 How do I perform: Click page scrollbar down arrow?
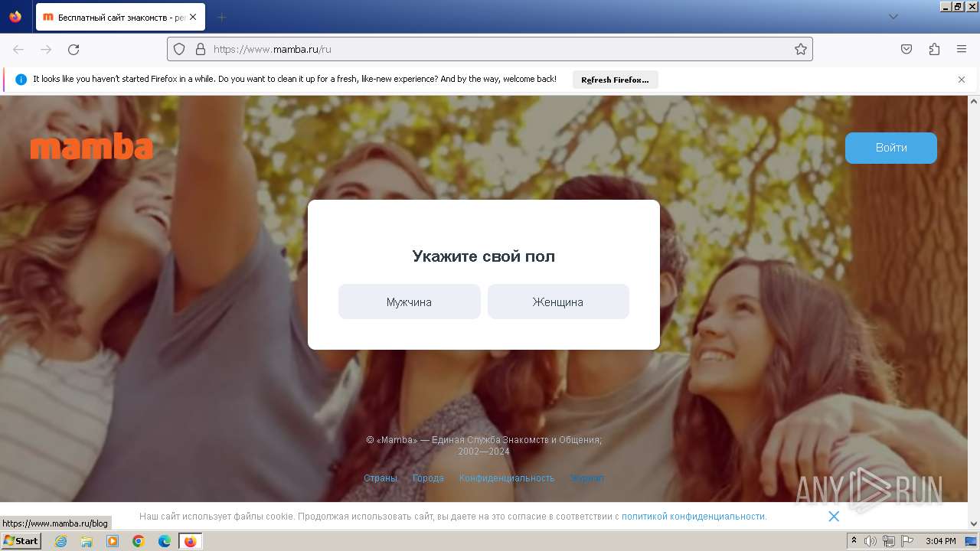974,524
